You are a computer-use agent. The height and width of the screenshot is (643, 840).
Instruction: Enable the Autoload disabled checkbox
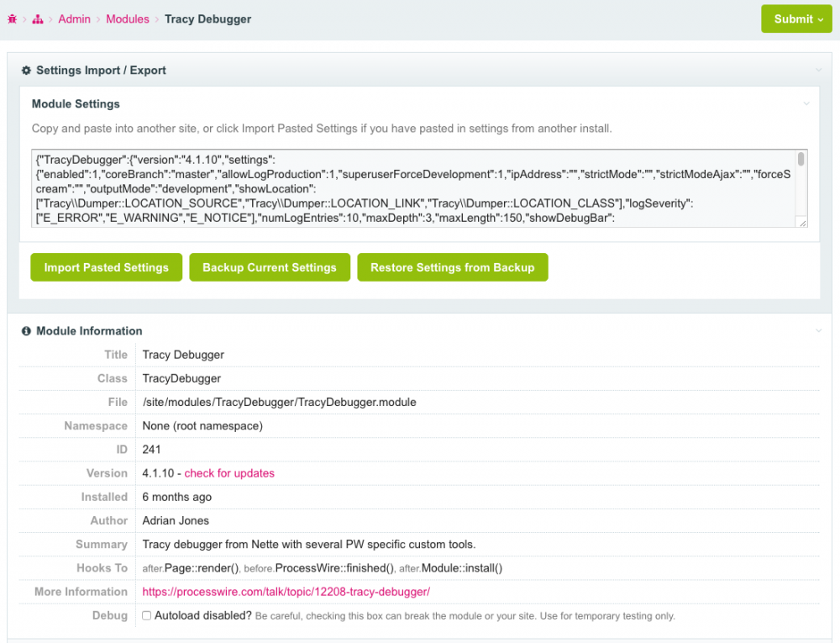[x=147, y=616]
